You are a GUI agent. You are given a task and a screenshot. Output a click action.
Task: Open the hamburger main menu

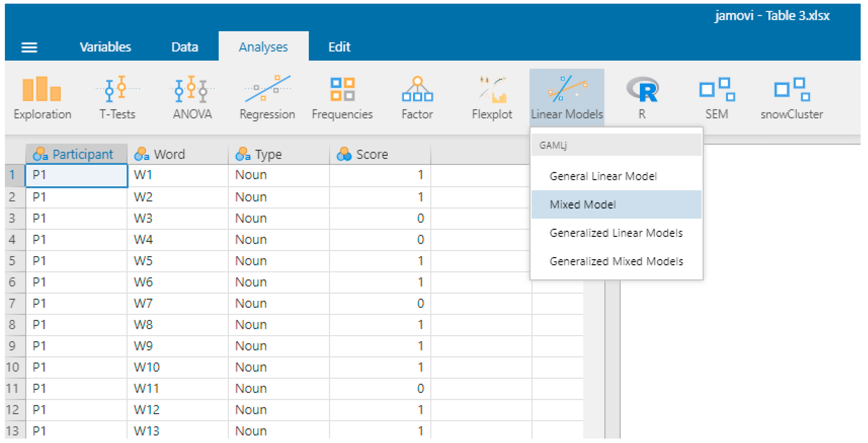(x=29, y=47)
